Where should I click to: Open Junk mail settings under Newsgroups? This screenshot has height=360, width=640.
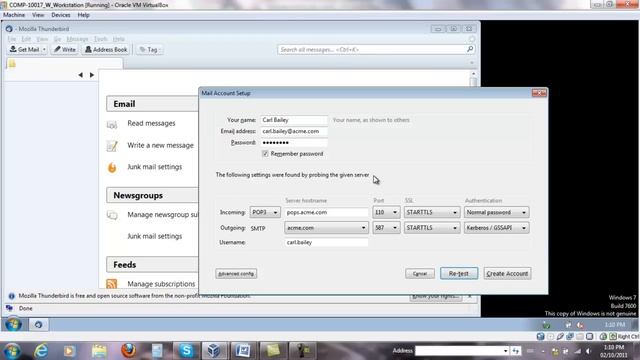(x=154, y=236)
